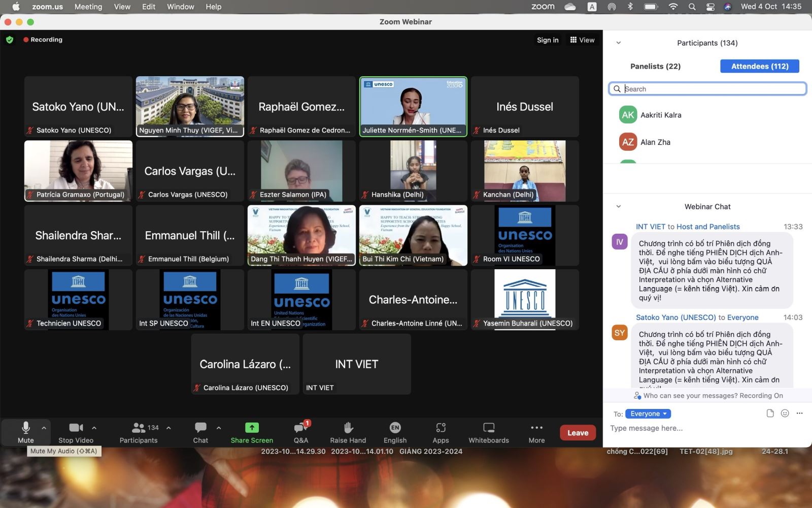Open the View menu in menu bar
812x508 pixels.
click(x=122, y=7)
